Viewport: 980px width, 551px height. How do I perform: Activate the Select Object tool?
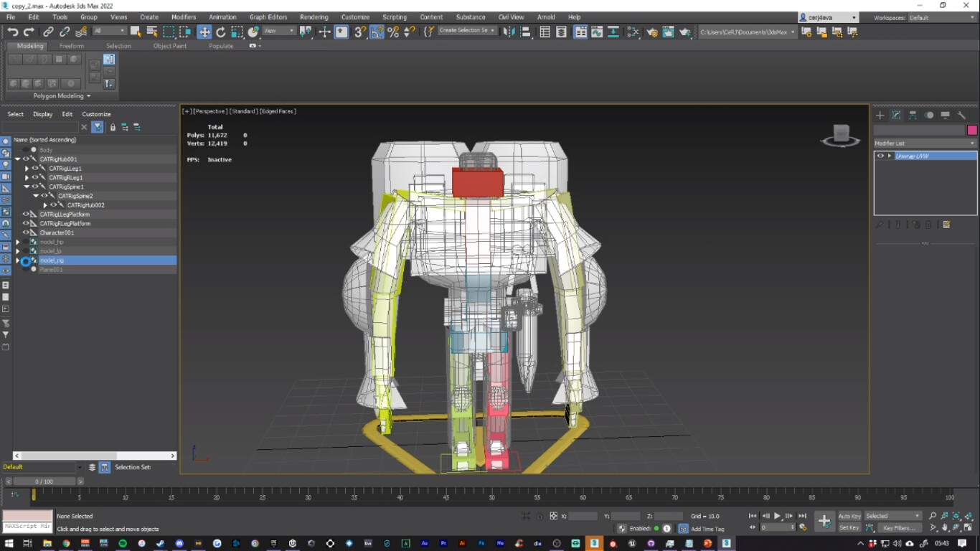pos(135,32)
